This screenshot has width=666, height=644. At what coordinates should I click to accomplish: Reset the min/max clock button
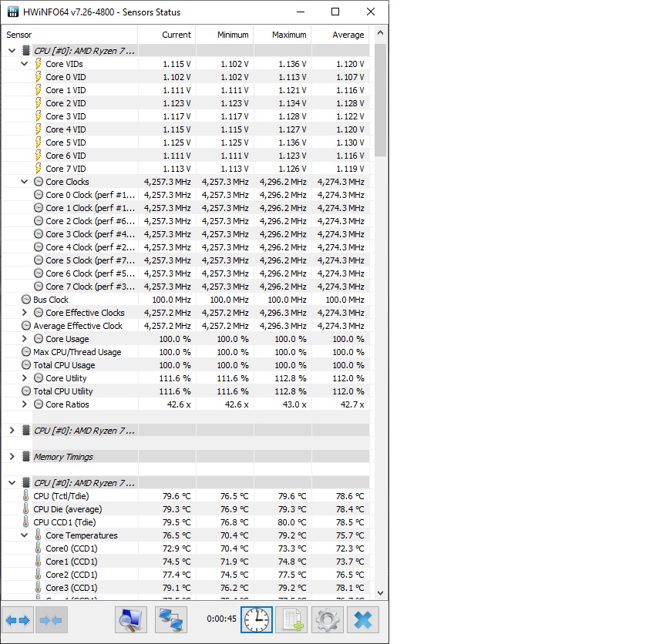tap(257, 620)
